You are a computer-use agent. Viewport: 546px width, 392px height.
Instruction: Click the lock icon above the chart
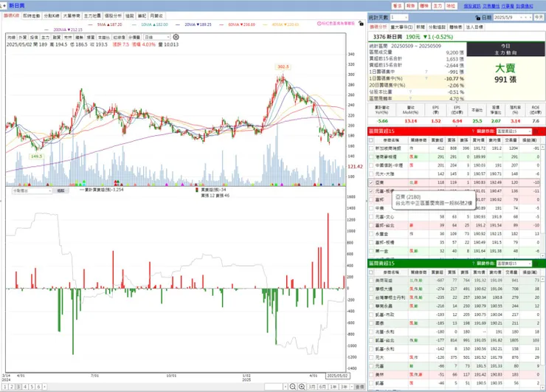pos(361,24)
